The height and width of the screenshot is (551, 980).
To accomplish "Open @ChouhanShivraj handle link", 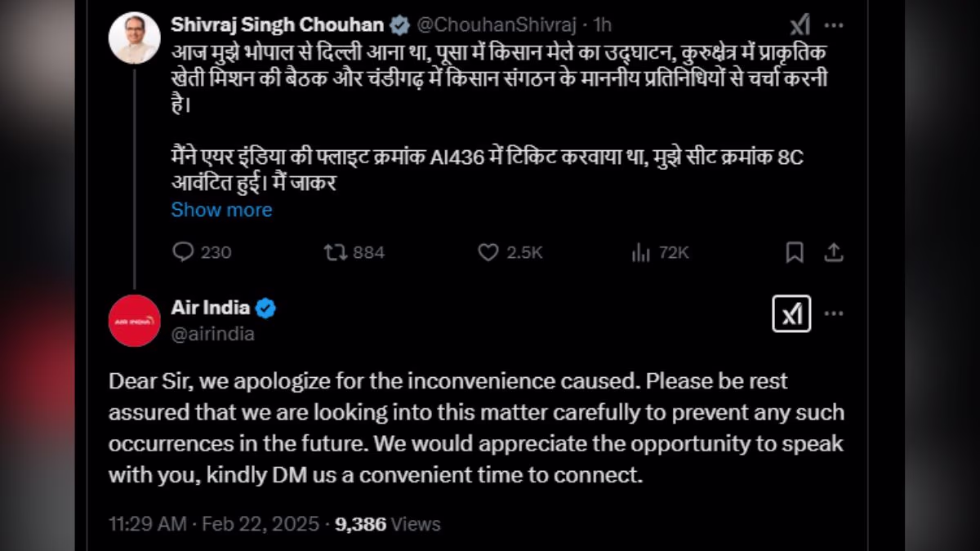I will (486, 25).
